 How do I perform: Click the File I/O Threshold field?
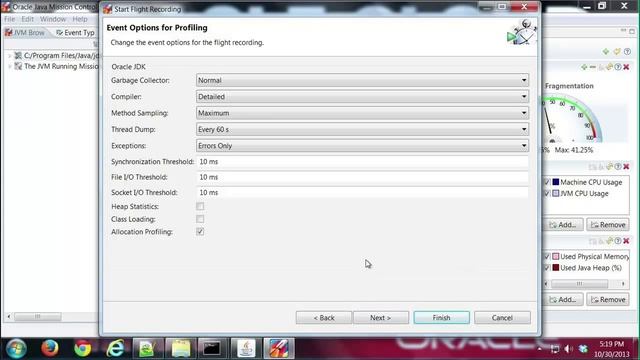click(362, 177)
